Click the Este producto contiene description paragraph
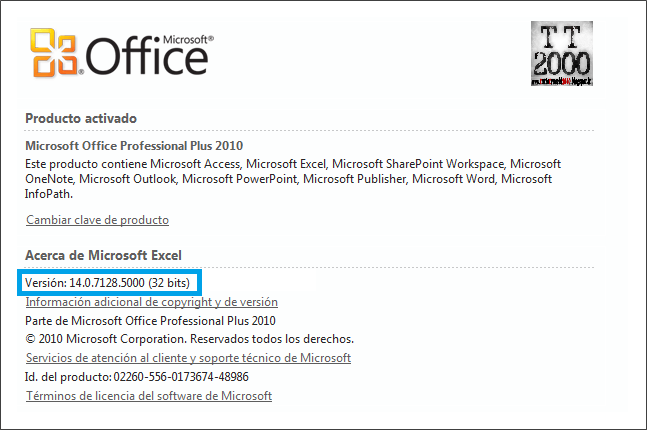Viewport: 647px width, 430px height. (293, 179)
